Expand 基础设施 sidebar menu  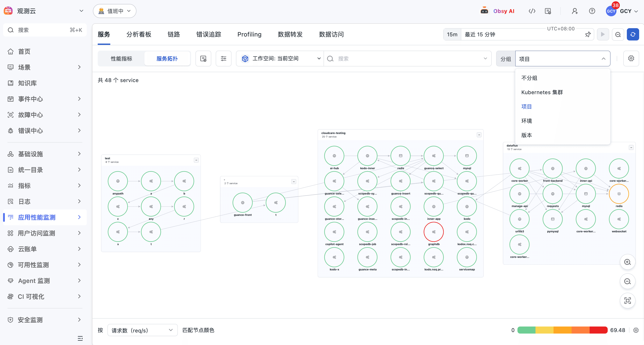coord(45,154)
